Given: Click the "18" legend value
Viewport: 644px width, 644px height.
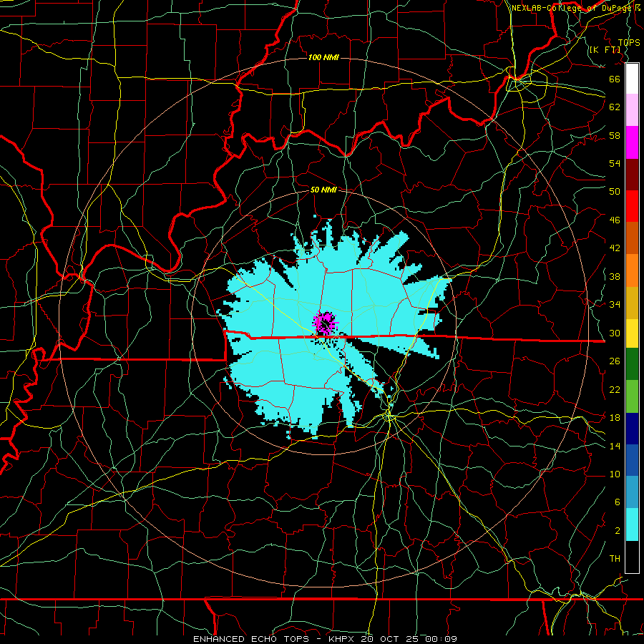Looking at the screenshot, I should point(615,418).
